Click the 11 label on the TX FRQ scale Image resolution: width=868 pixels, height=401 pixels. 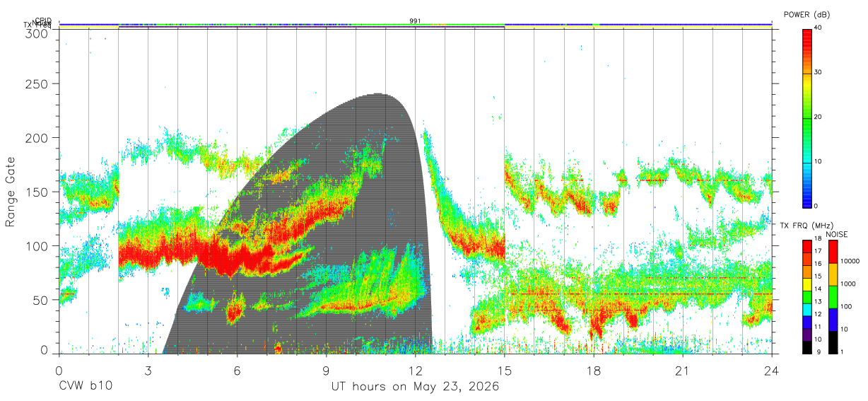tap(816, 327)
